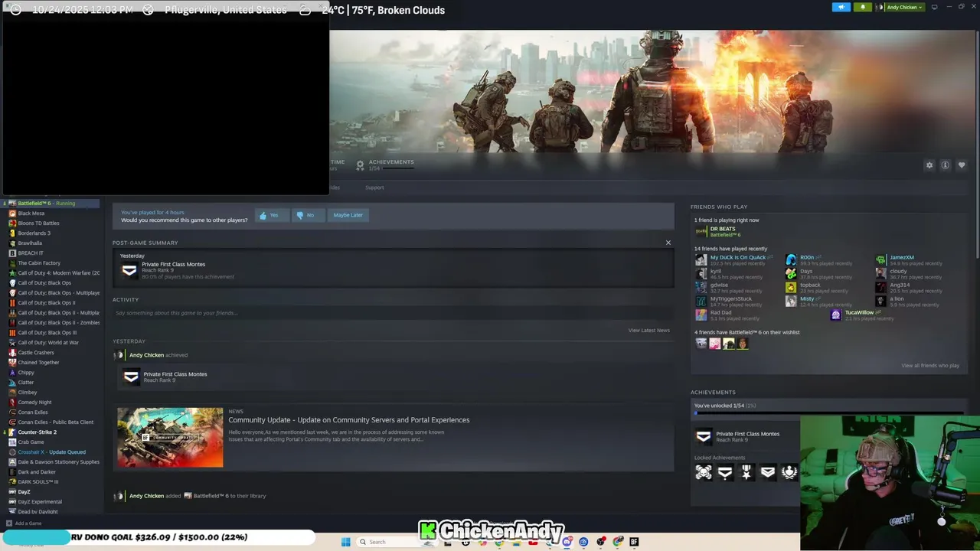Close the Post-Game Summary panel
Screen dimensions: 980x551
[x=668, y=243]
